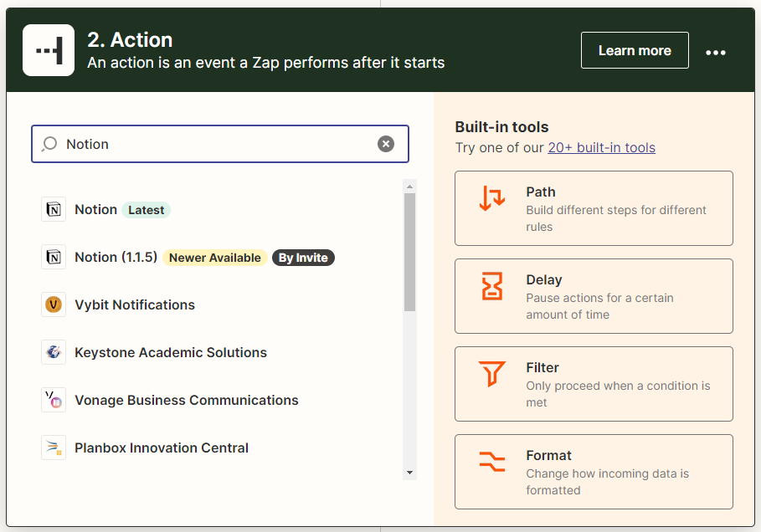Viewport: 761px width, 532px height.
Task: Click the Latest badge beside Notion
Action: point(146,210)
